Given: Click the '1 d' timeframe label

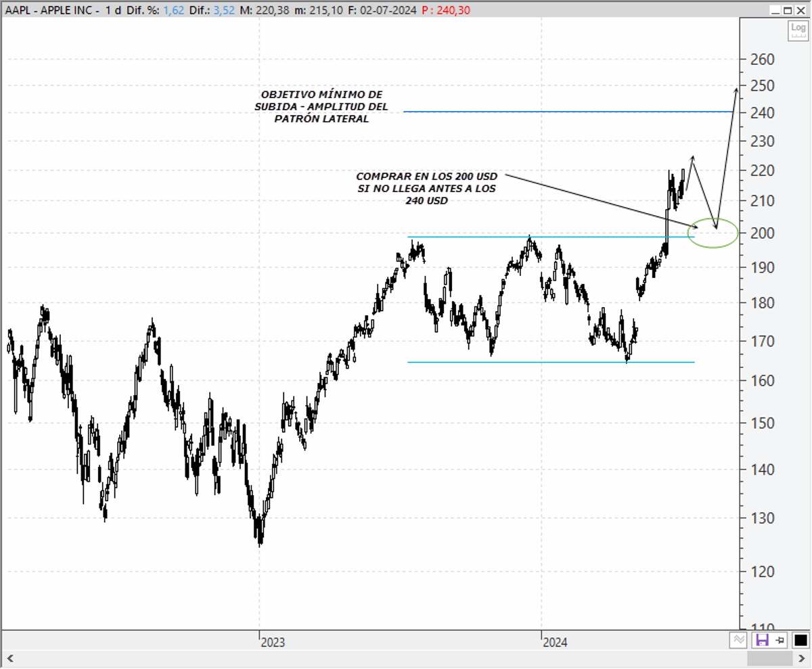Looking at the screenshot, I should point(113,10).
